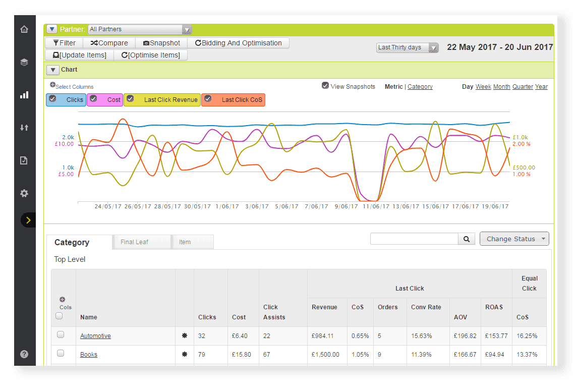The image size is (575, 392).
Task: Click the Click Assists column header
Action: coord(274,312)
